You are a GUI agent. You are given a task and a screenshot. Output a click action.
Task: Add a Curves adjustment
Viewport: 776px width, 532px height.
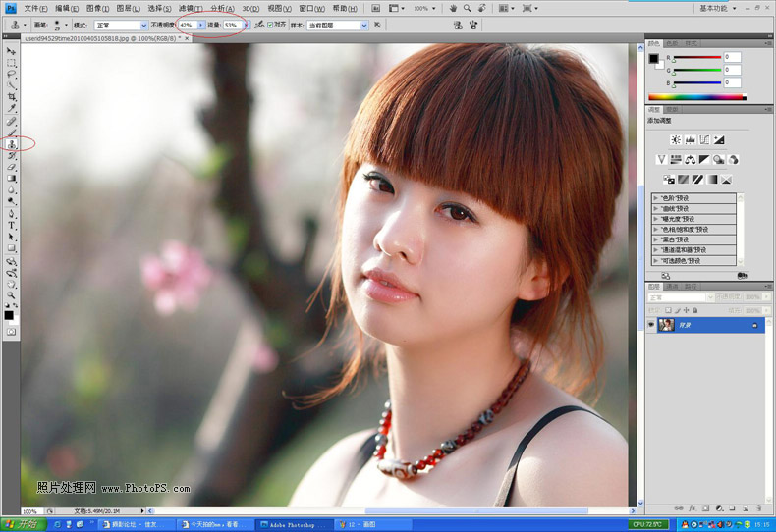704,140
